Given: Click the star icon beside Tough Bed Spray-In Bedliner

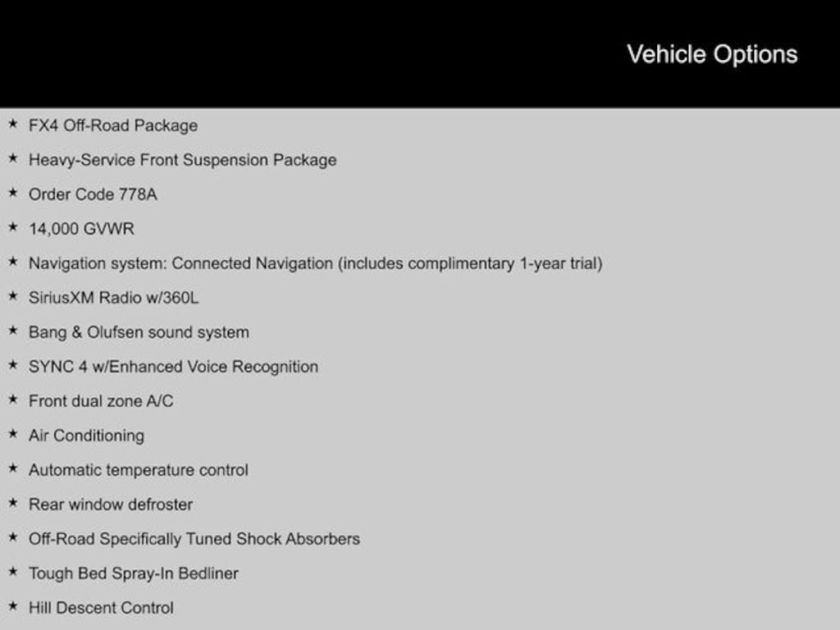Looking at the screenshot, I should 12,573.
